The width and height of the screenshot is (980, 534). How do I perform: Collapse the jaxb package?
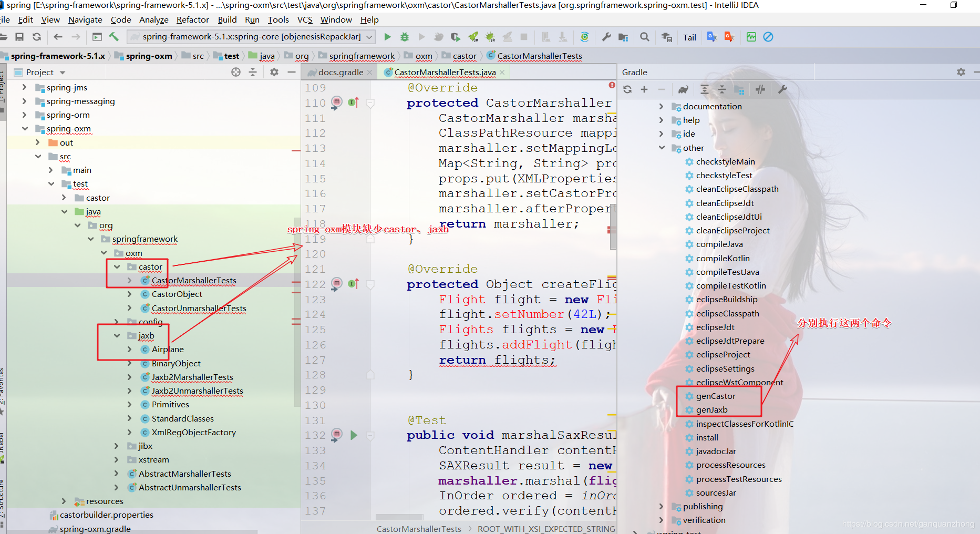coord(117,335)
